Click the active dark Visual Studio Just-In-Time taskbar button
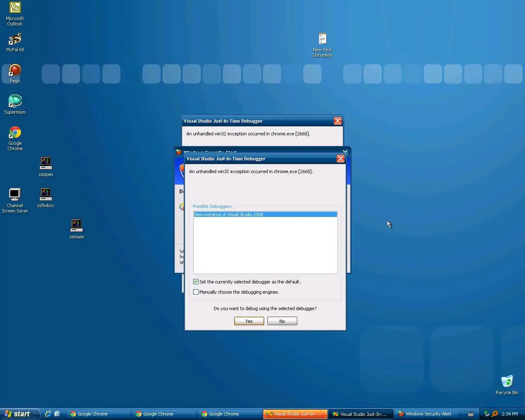 pyautogui.click(x=361, y=414)
